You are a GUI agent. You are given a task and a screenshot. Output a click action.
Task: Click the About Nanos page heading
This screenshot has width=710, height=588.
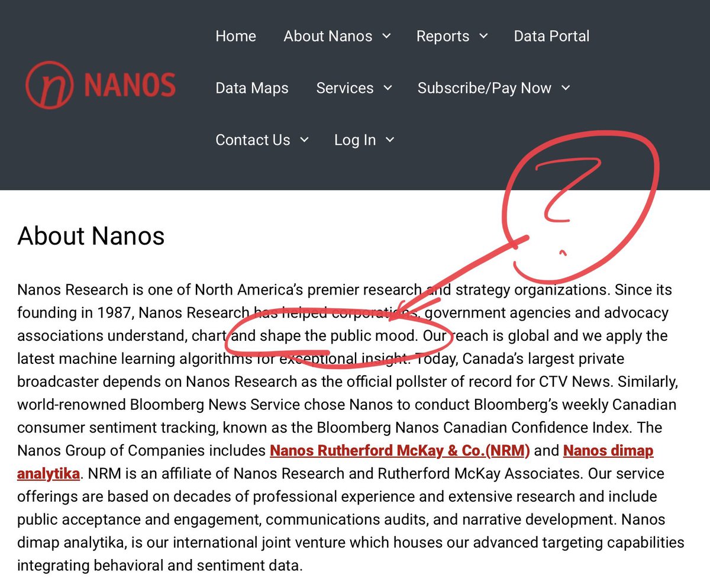pyautogui.click(x=91, y=236)
